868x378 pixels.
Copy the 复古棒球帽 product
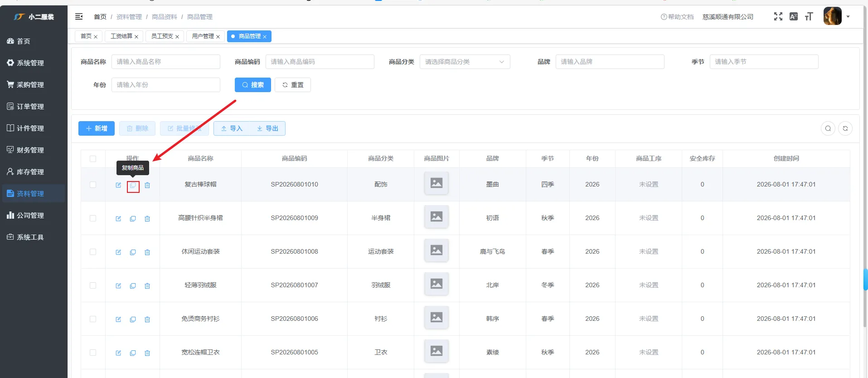pyautogui.click(x=133, y=185)
